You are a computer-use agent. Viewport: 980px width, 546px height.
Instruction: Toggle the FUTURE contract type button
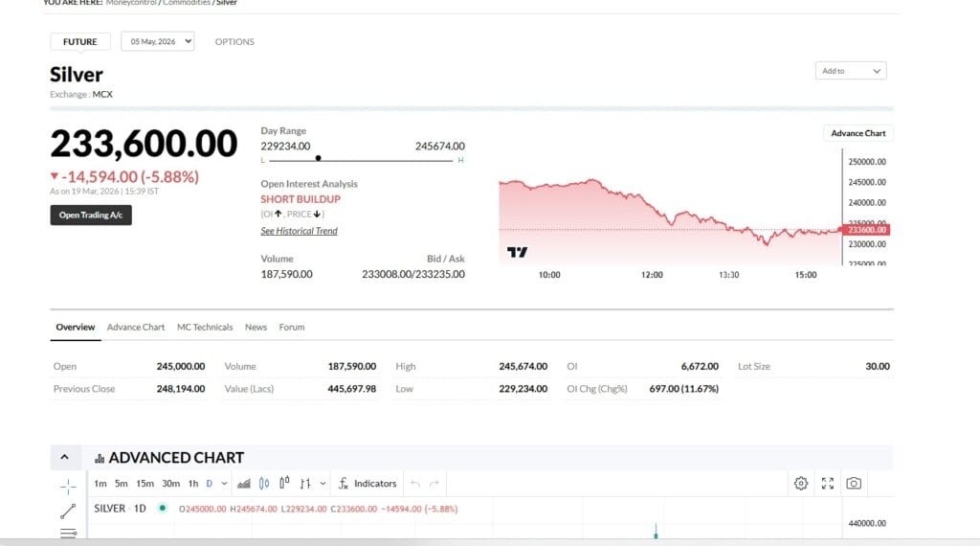tap(80, 42)
